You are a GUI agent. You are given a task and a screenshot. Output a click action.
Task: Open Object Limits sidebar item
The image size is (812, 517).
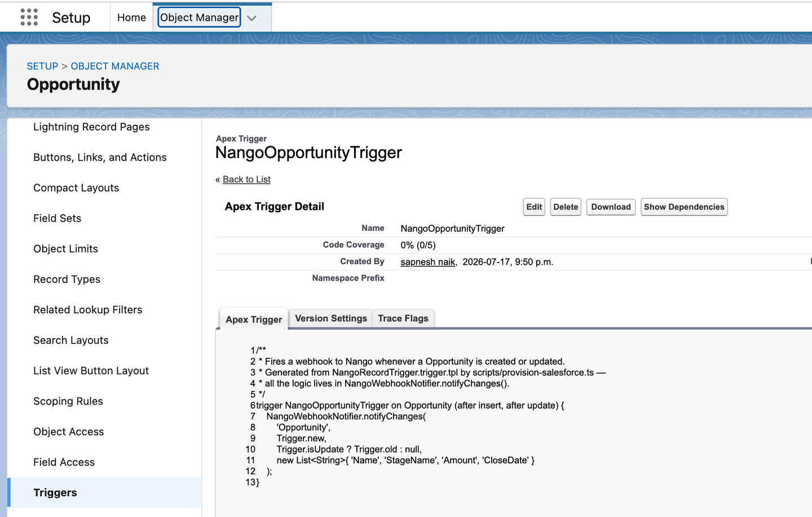[65, 249]
